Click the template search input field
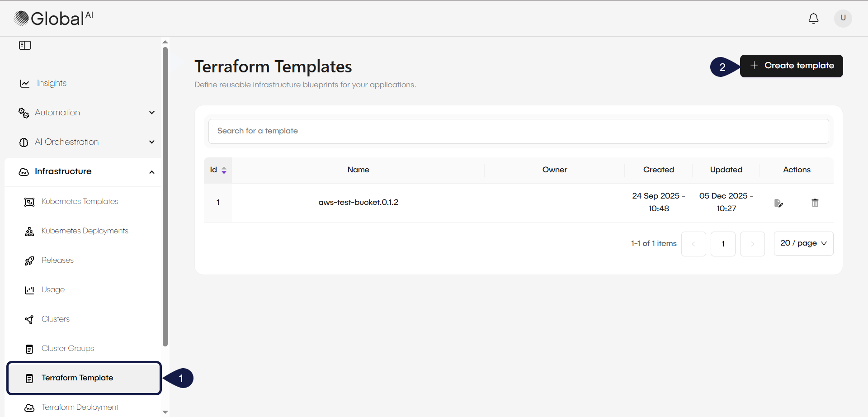 518,131
